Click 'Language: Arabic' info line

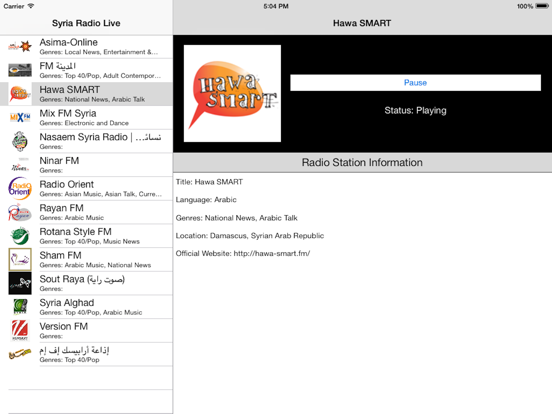[206, 200]
